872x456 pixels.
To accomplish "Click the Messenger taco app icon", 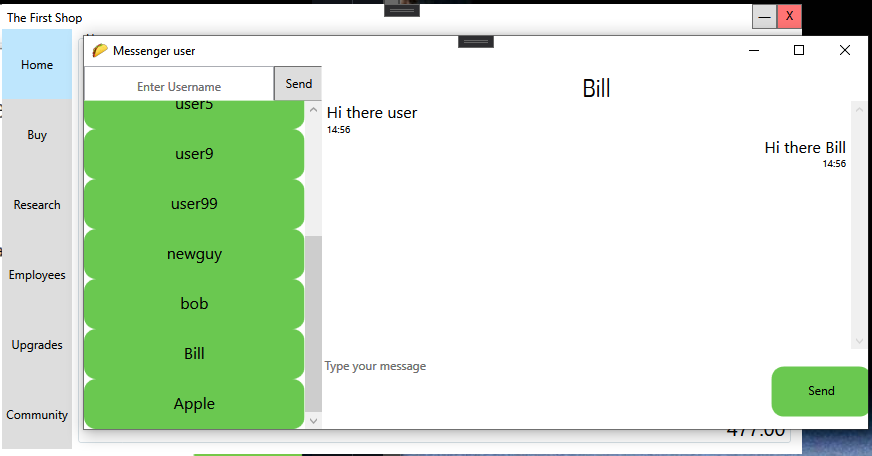I will [100, 51].
